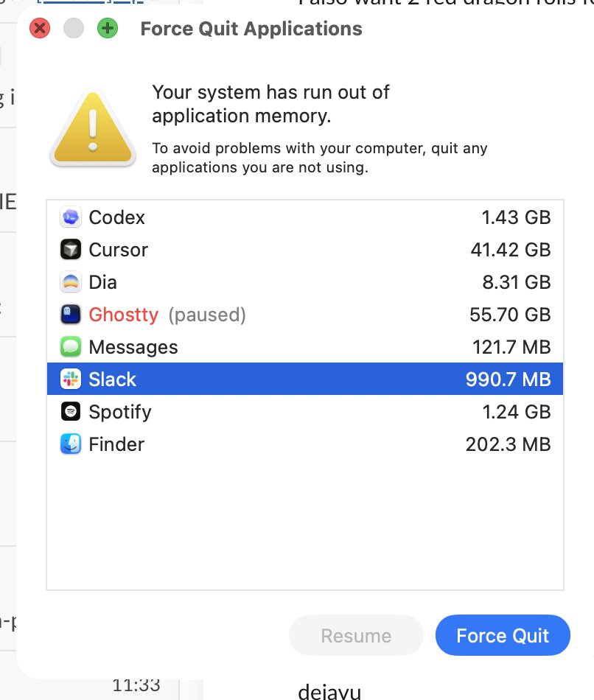The height and width of the screenshot is (700, 594).
Task: Select the Messages row name
Action: point(133,347)
